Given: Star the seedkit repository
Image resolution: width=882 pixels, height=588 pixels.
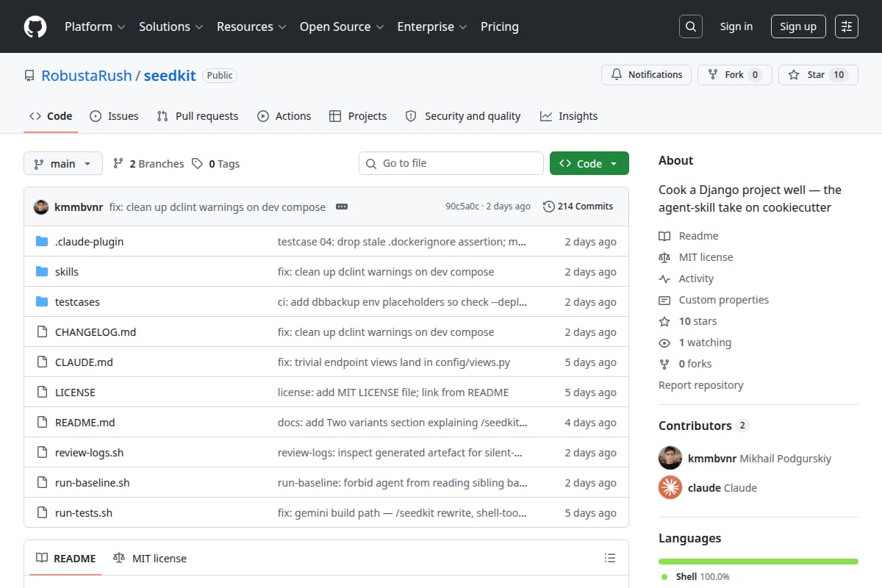Looking at the screenshot, I should (818, 74).
